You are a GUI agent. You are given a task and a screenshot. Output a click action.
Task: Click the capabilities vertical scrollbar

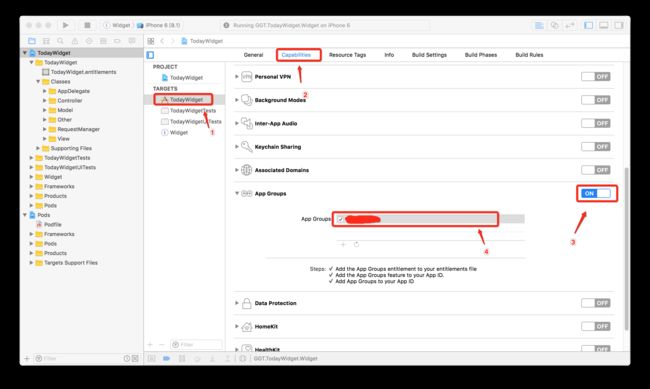click(x=626, y=249)
